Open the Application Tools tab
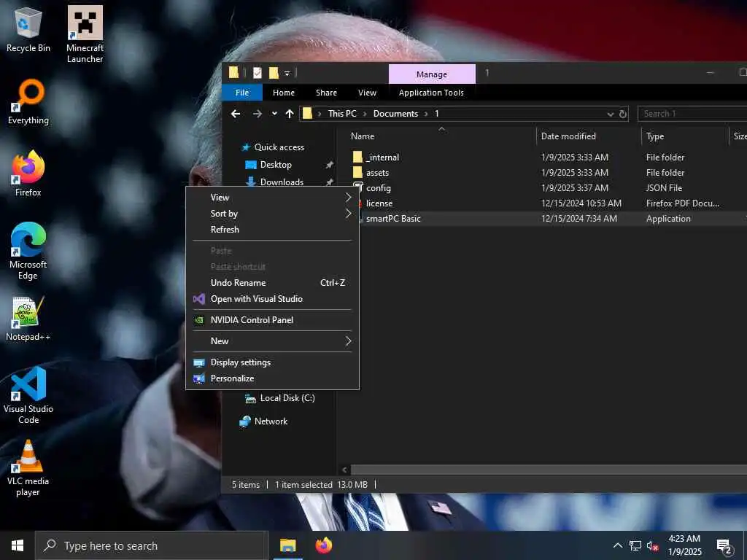 click(x=431, y=93)
